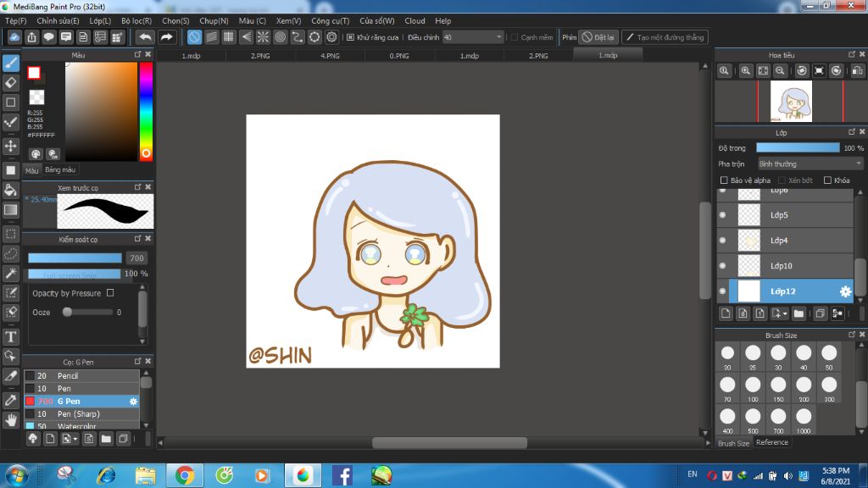Choose brush size 100 preset
Screen dimensions: 868x488
(753, 388)
